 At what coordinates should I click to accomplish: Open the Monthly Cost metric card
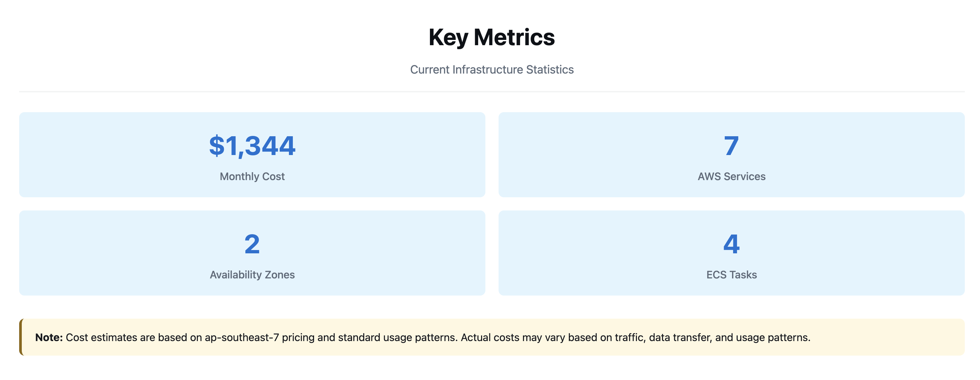[x=252, y=155]
